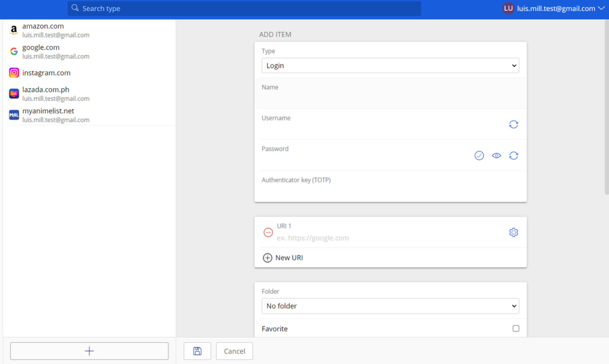Screen dimensions: 609x364
Task: Add a new vault item with the plus button
Action: pyautogui.click(x=89, y=351)
